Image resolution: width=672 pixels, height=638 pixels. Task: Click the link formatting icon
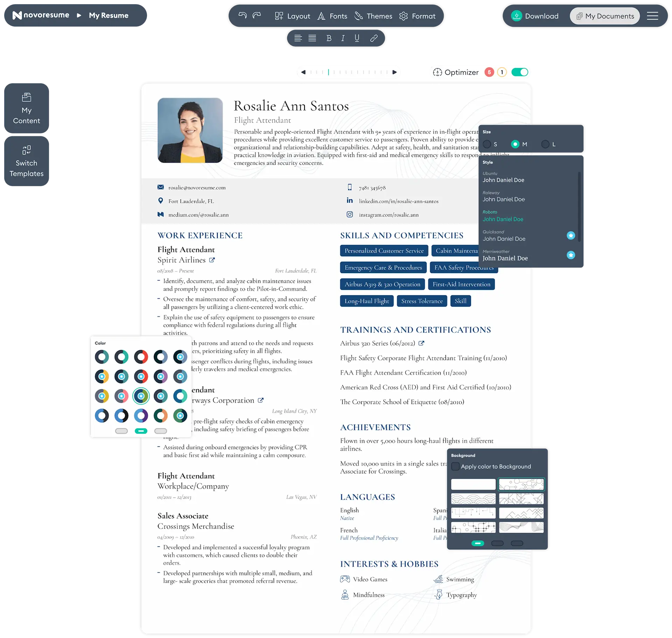[x=373, y=38]
